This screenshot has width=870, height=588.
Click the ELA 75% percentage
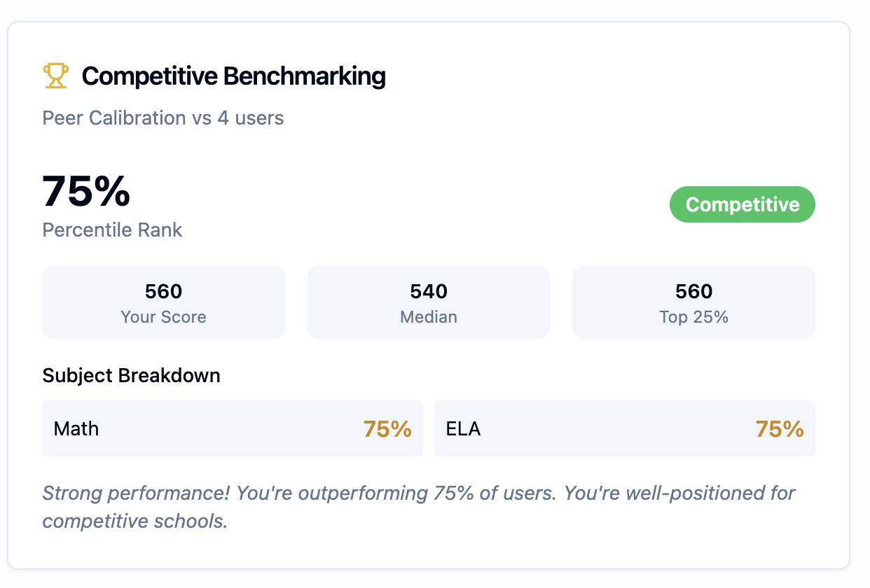tap(779, 429)
